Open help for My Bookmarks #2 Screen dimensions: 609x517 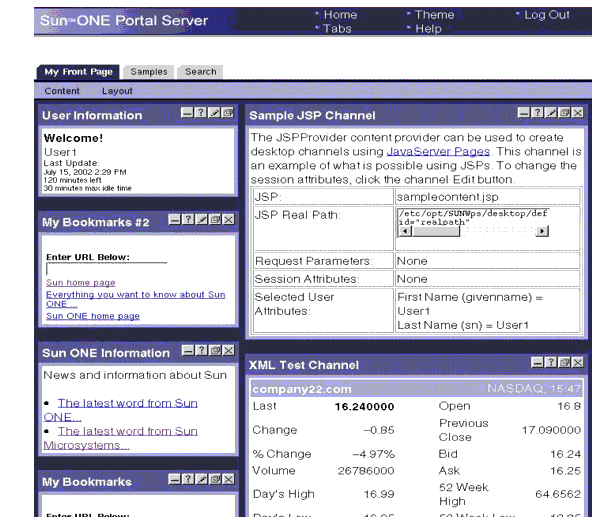click(188, 219)
